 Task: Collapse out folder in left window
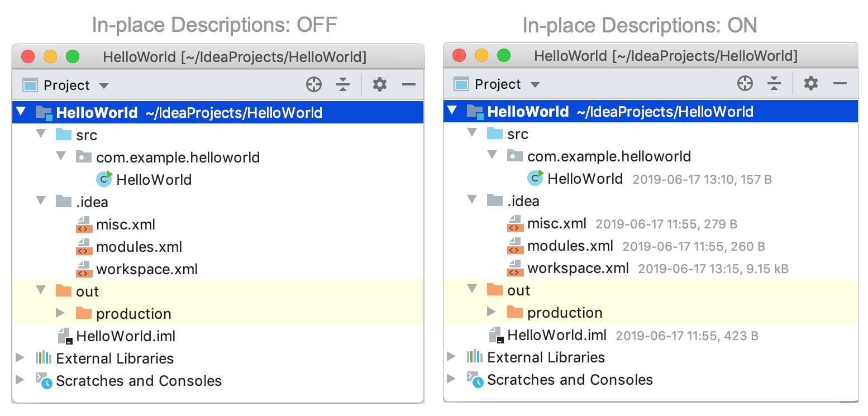[x=41, y=291]
